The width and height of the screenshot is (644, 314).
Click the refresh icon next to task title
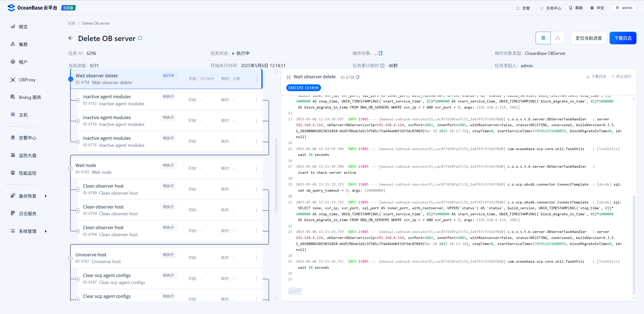coord(140,38)
